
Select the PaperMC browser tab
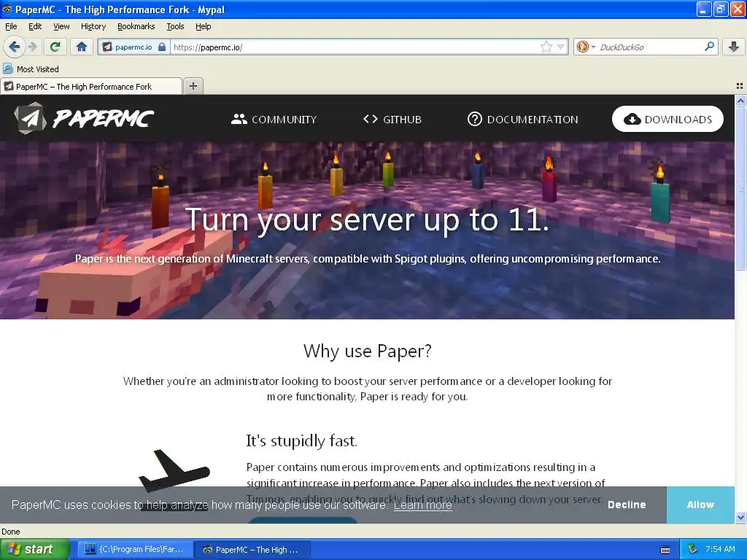[x=91, y=86]
